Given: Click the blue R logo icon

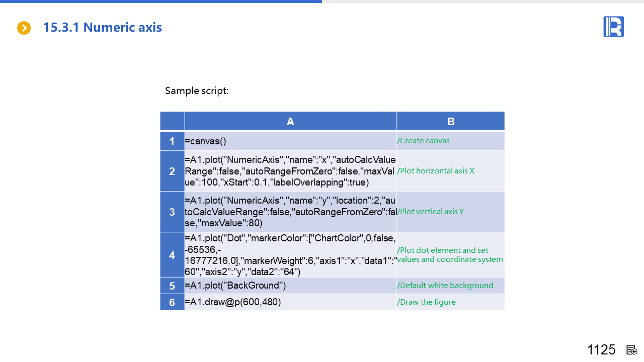Looking at the screenshot, I should pos(613,27).
